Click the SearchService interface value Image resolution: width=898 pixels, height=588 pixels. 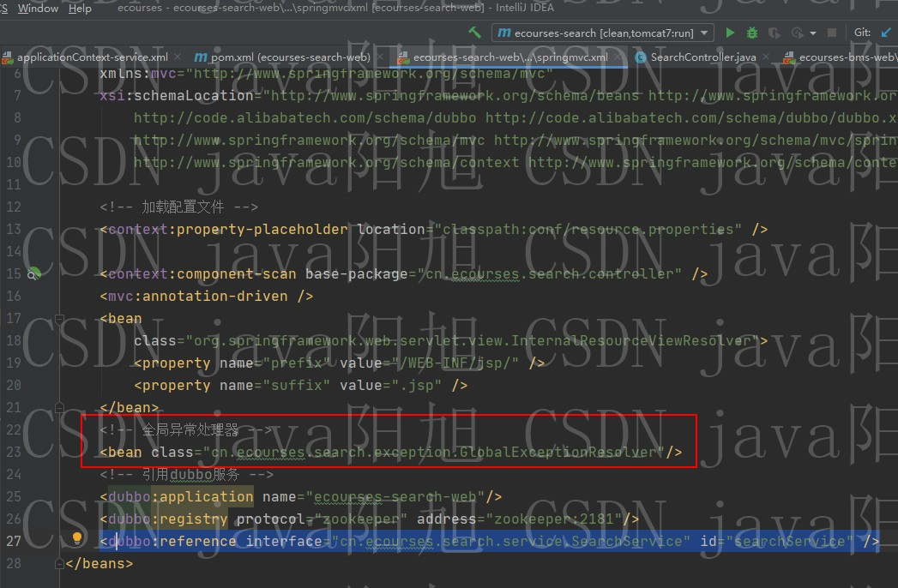coord(511,541)
